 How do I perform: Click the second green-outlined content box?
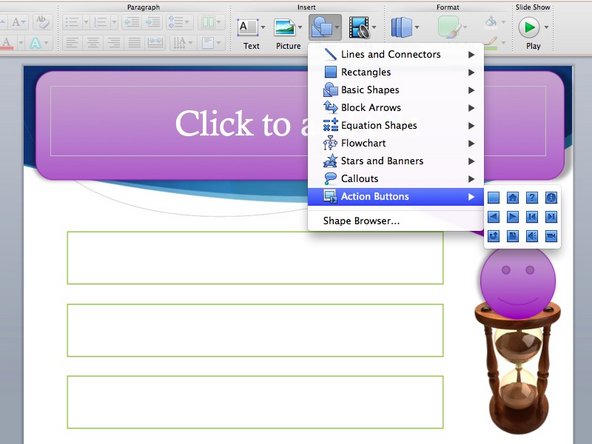tap(255, 330)
